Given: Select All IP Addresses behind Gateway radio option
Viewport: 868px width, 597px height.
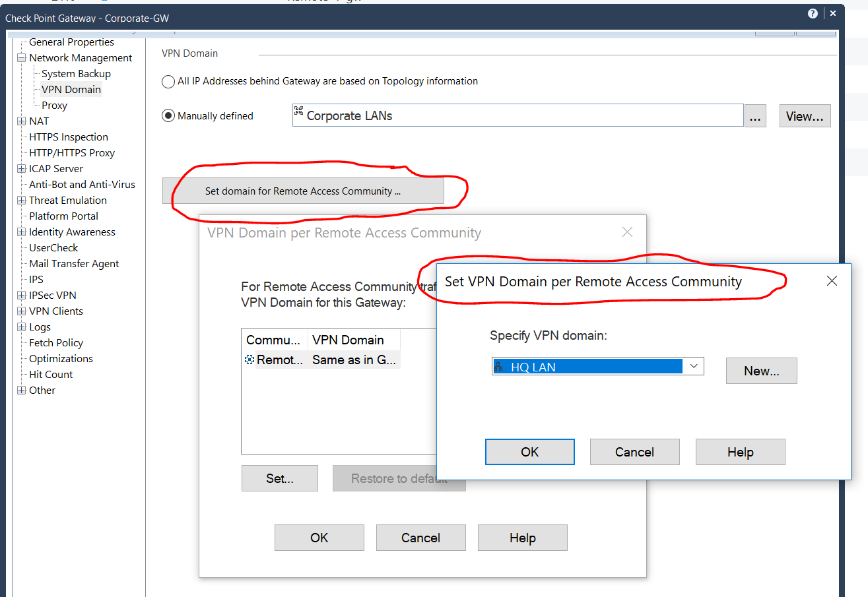Looking at the screenshot, I should [x=168, y=82].
